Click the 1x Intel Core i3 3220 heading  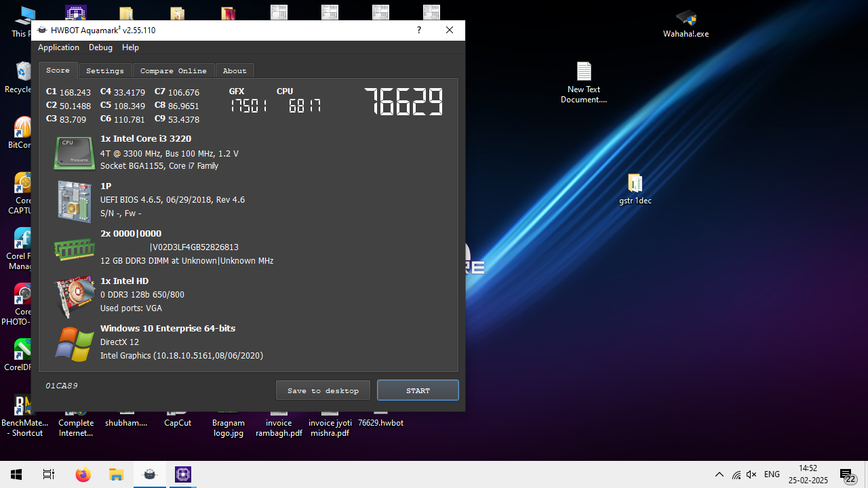[146, 138]
